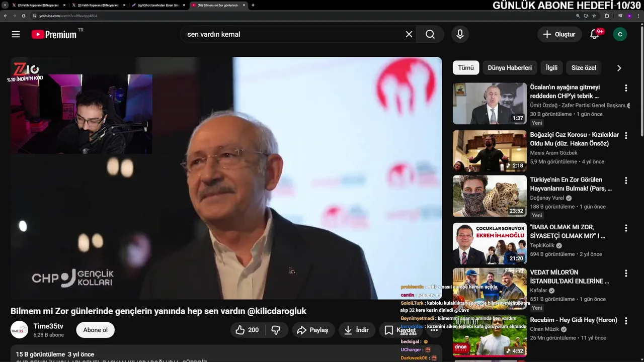Open the Time35tv channel name link
This screenshot has height=362, width=644.
(48, 326)
